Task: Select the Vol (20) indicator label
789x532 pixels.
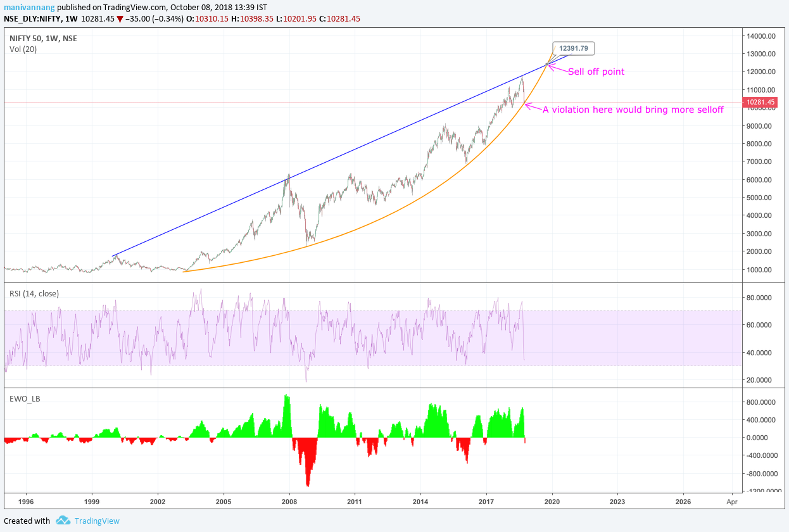Action: coord(23,49)
